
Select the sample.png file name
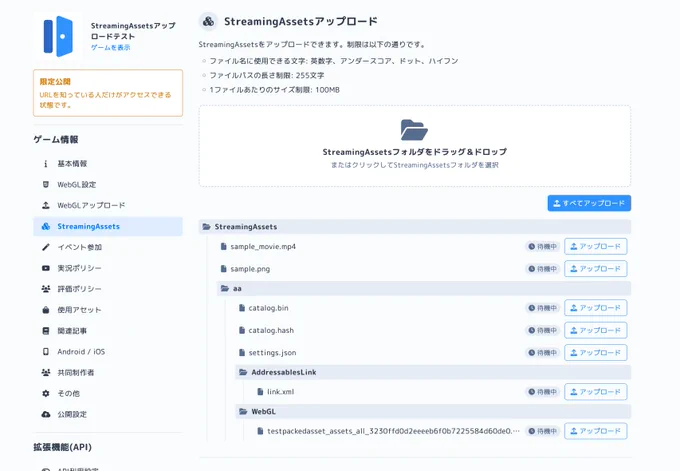pyautogui.click(x=250, y=269)
